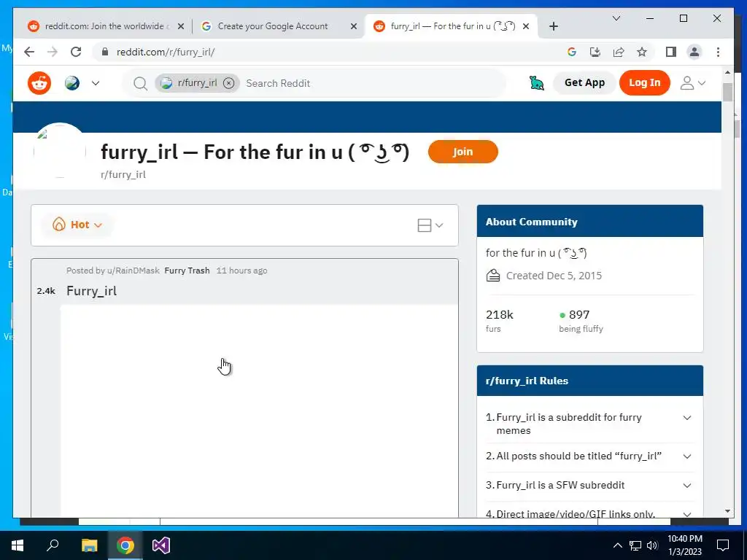Click the r/furry_irl subreddit name under title
This screenshot has height=560, width=747.
coord(123,175)
